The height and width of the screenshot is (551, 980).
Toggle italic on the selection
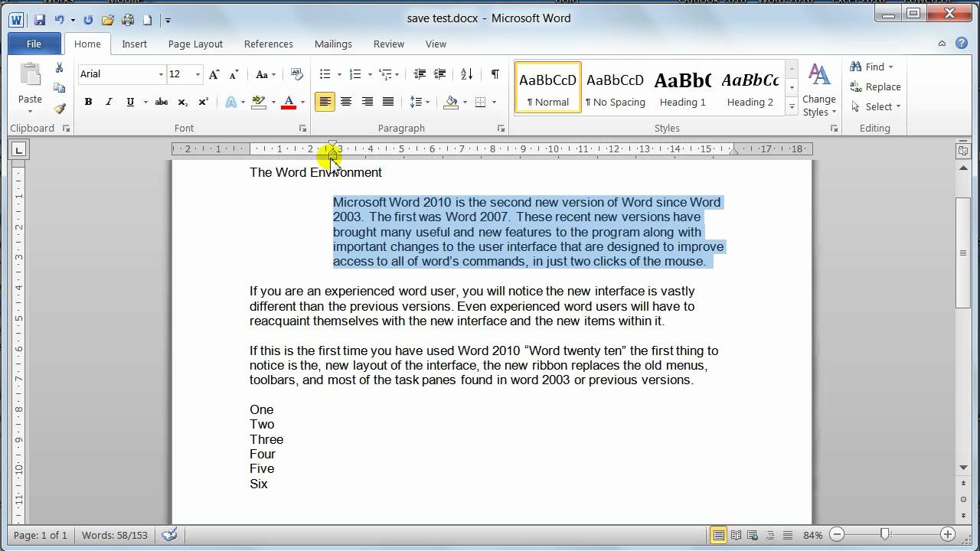(108, 101)
